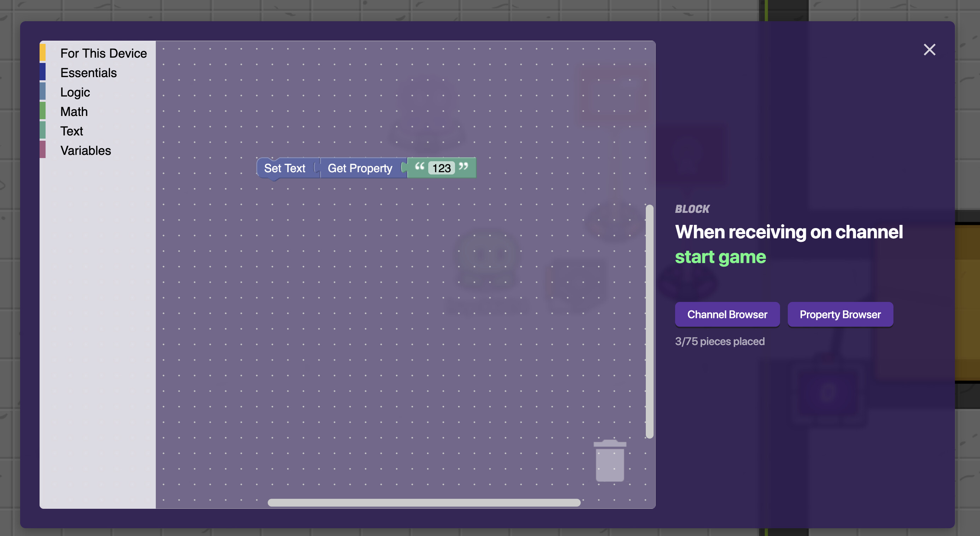
Task: Click the green Math color swatch
Action: [x=43, y=111]
